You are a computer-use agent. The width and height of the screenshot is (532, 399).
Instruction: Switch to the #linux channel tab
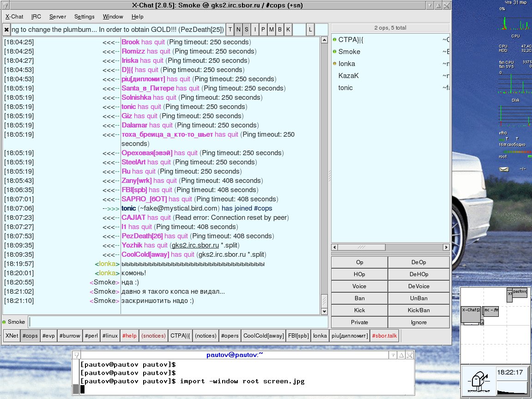point(110,336)
